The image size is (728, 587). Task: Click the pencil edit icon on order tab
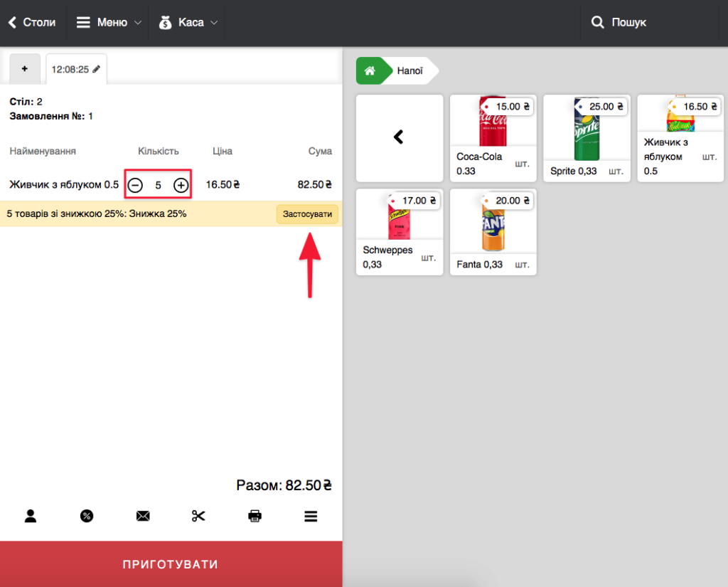point(96,70)
